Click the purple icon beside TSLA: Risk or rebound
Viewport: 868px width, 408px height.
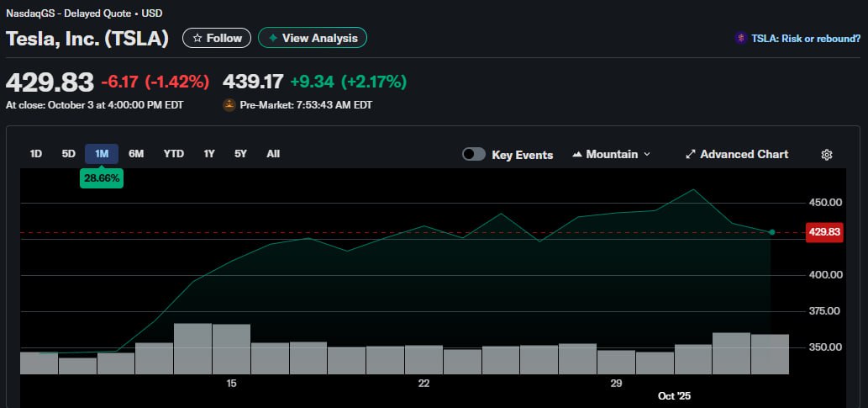(x=740, y=38)
